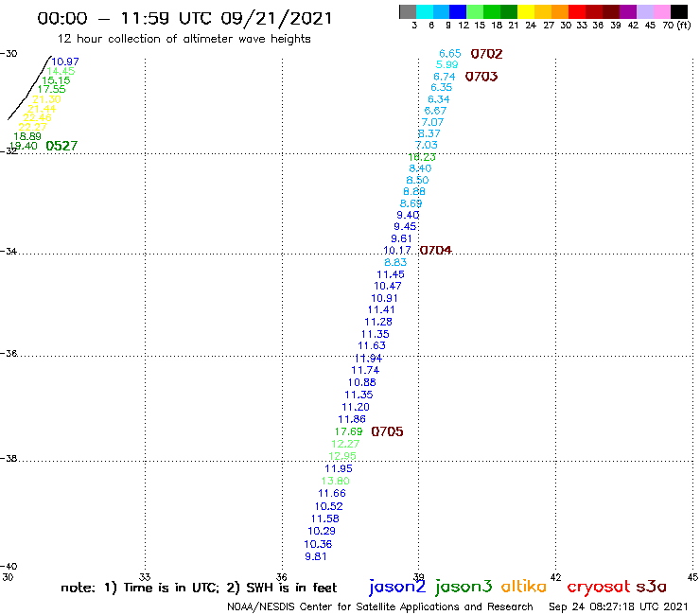Click the jason2 satellite legend label
The width and height of the screenshot is (700, 615).
[x=397, y=587]
